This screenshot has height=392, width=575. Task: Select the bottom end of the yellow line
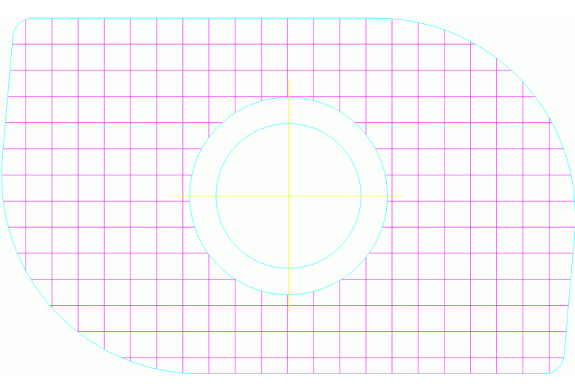[x=288, y=310]
